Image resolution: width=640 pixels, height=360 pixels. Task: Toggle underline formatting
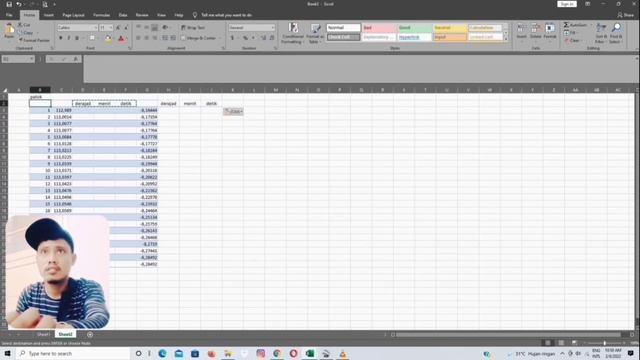[x=76, y=38]
